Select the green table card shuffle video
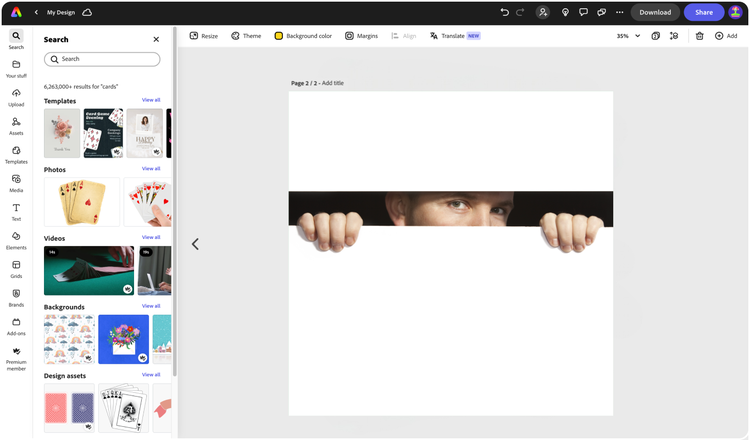 (x=89, y=271)
